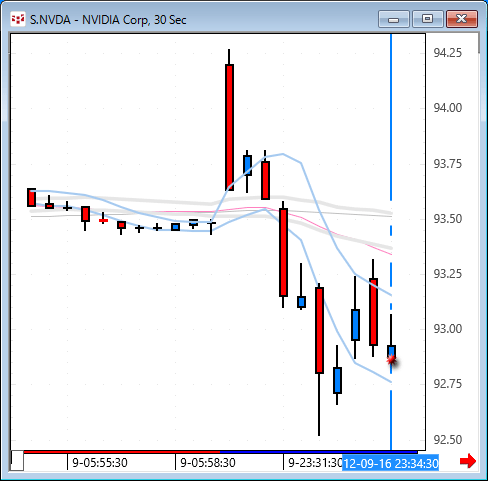
Task: Click the 93.00 price scale label
Action: pyautogui.click(x=448, y=329)
